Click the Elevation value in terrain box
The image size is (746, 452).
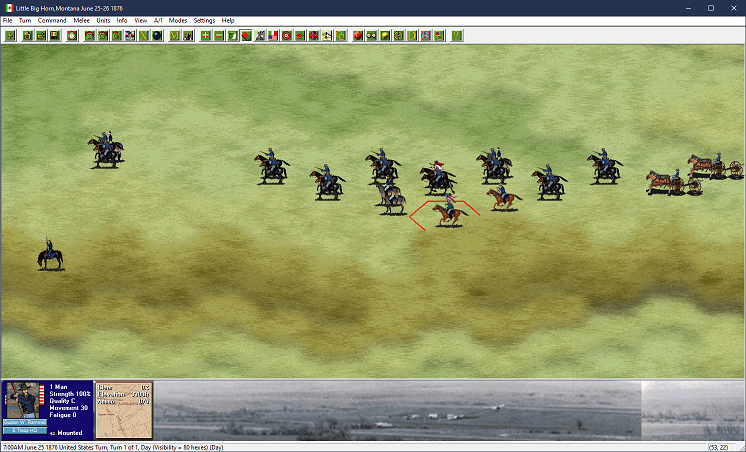pos(140,394)
